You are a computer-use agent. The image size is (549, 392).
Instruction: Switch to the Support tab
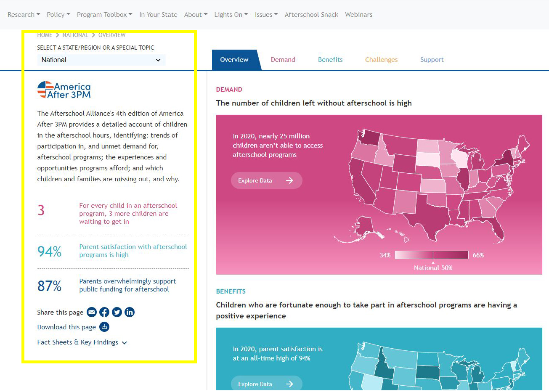coord(432,60)
